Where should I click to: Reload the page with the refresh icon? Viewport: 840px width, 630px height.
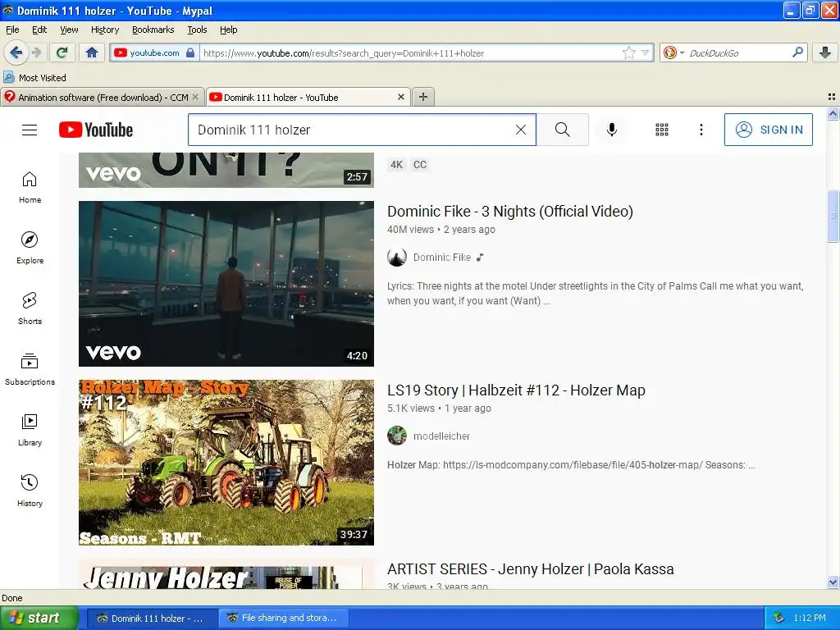coord(62,52)
